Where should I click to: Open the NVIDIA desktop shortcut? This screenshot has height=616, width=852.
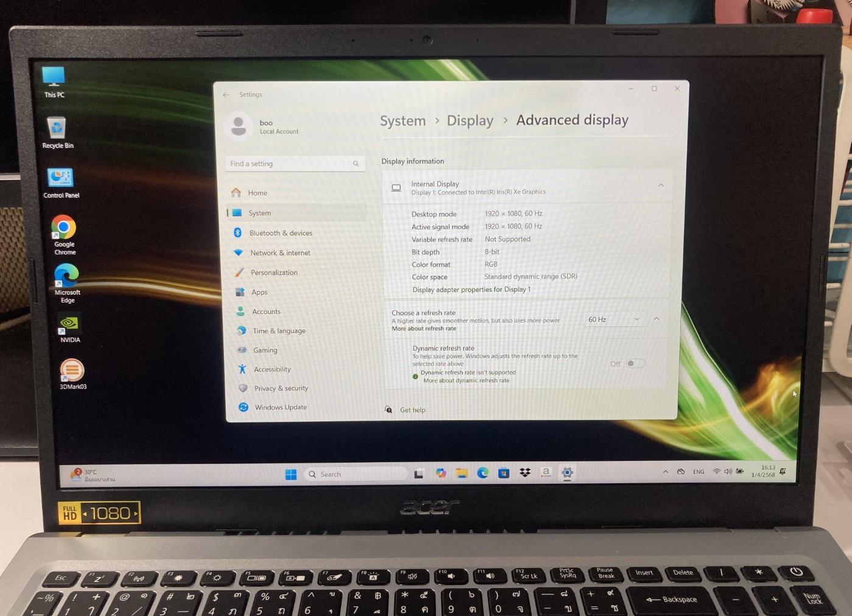tap(69, 323)
